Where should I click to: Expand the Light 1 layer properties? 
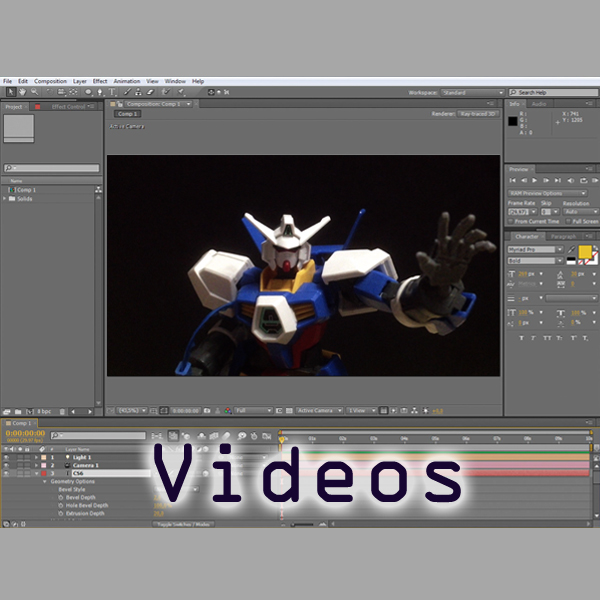(36, 457)
